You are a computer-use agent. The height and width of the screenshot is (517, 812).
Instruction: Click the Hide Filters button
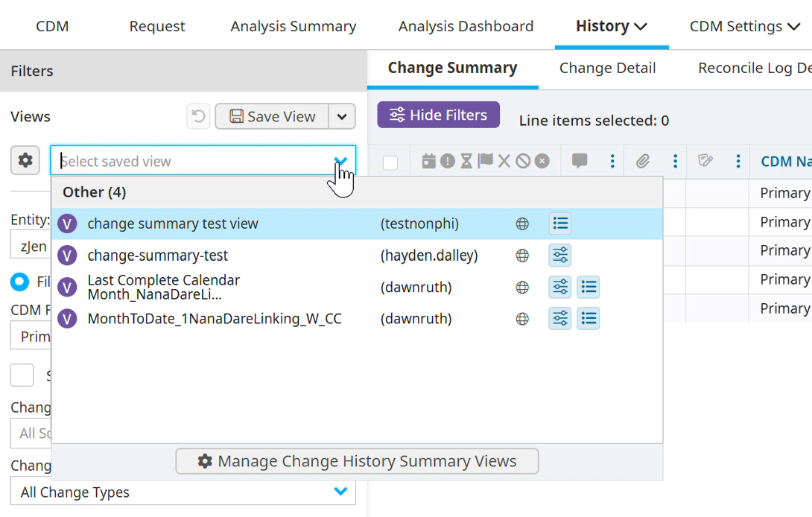438,115
